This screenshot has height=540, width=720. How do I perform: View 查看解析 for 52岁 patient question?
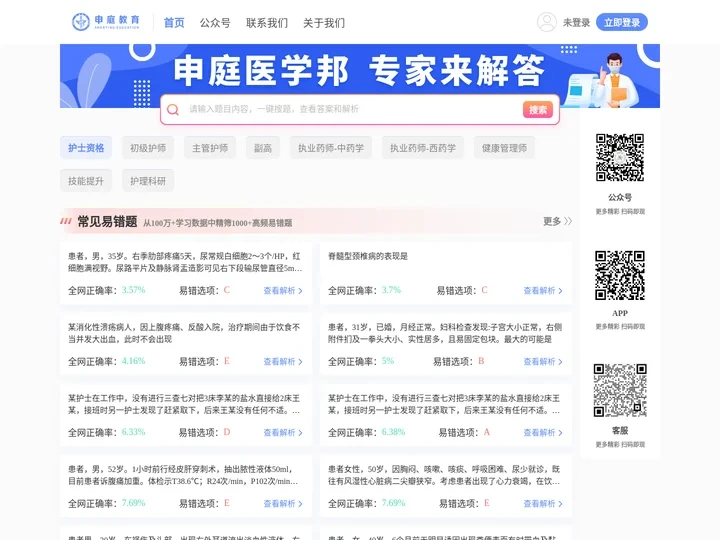point(283,504)
